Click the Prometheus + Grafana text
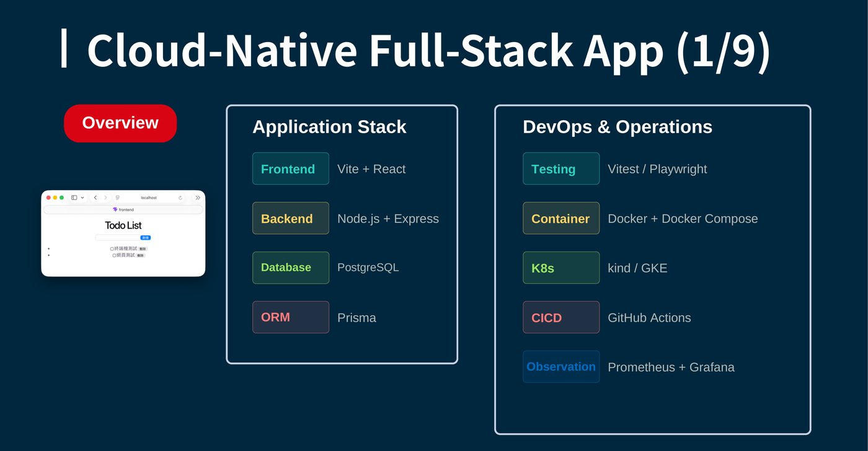The height and width of the screenshot is (451, 868). click(x=671, y=367)
